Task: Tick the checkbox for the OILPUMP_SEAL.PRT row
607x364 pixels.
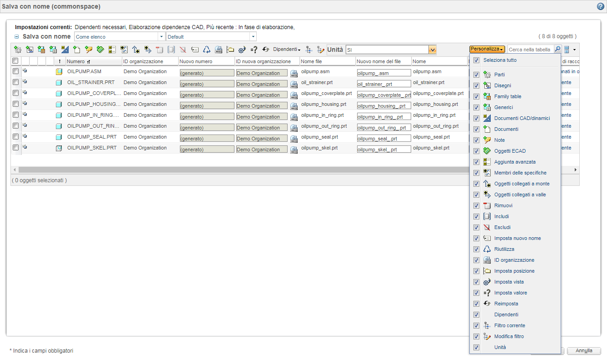Action: tap(16, 137)
